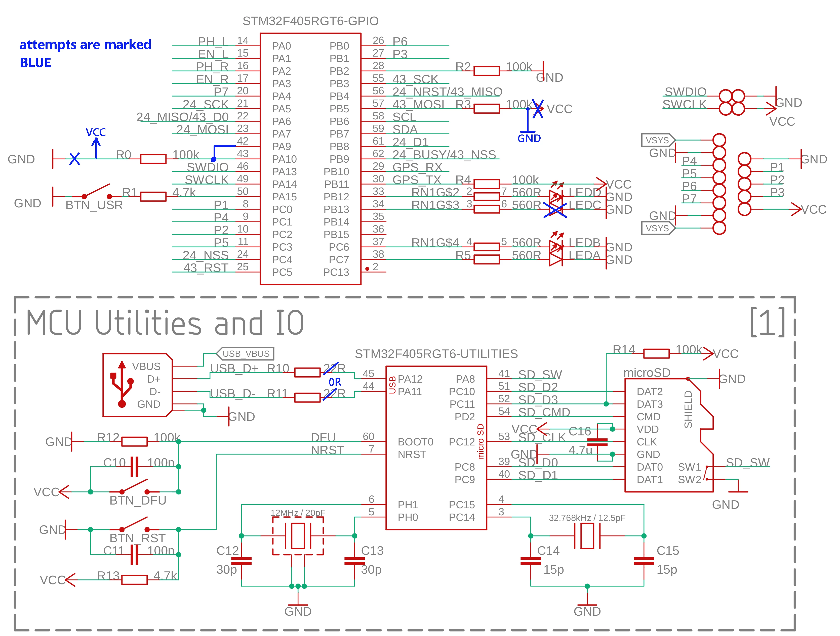Select the "32.768kHz / 12.5pF" crystal value

point(587,518)
